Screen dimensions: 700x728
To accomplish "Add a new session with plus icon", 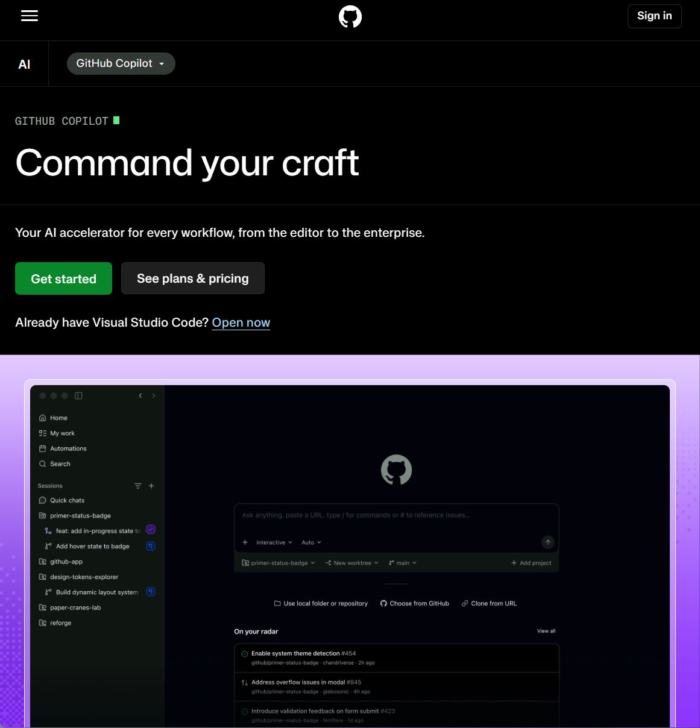I will pos(151,486).
